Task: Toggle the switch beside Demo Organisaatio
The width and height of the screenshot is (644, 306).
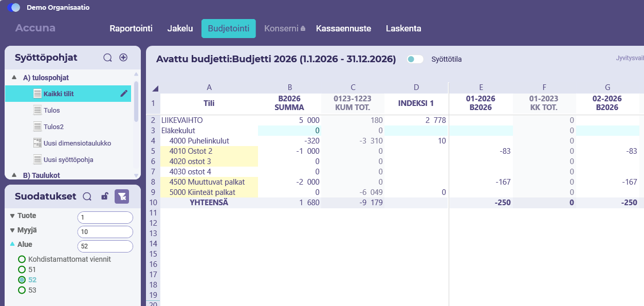Action: pyautogui.click(x=14, y=8)
